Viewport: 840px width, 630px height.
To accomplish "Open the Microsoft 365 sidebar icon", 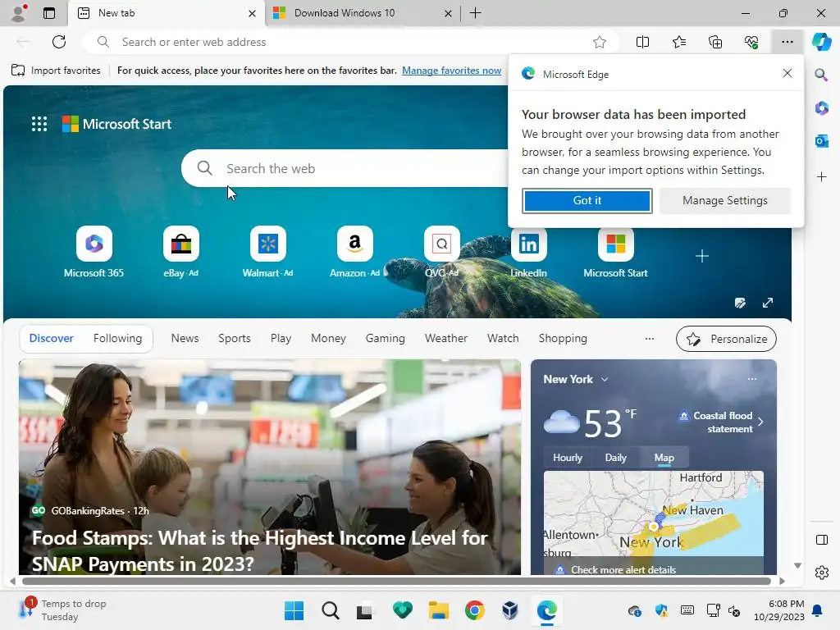I will 822,108.
